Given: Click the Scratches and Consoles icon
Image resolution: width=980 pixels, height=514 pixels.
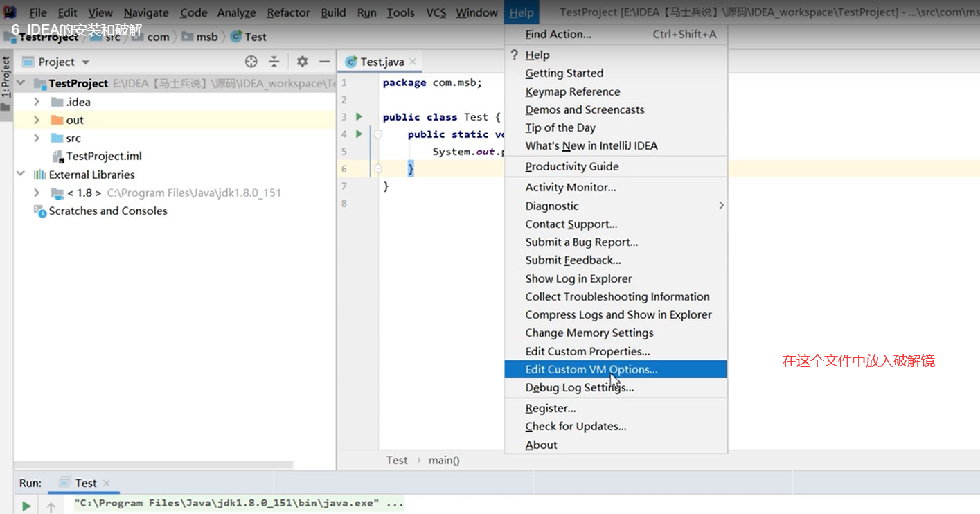Looking at the screenshot, I should click(x=39, y=211).
